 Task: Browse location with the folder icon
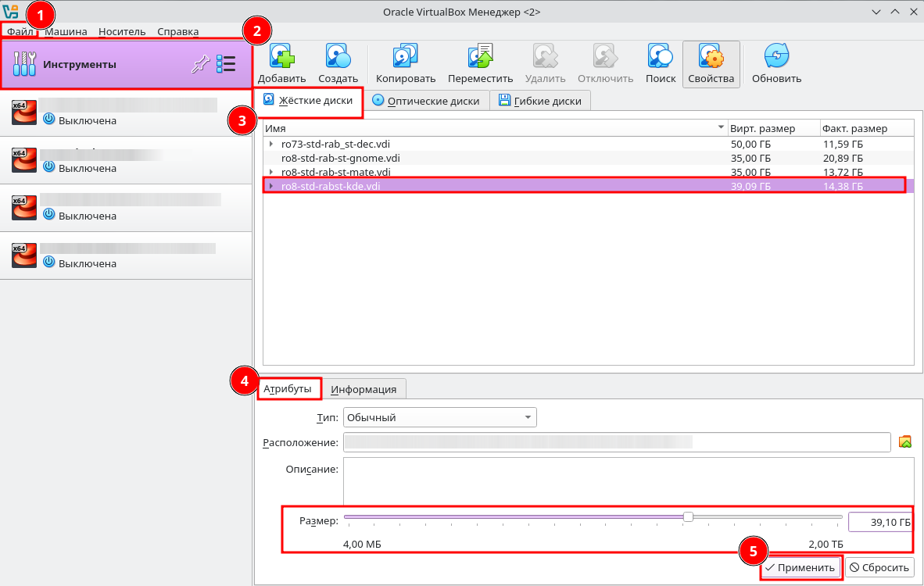coord(905,442)
